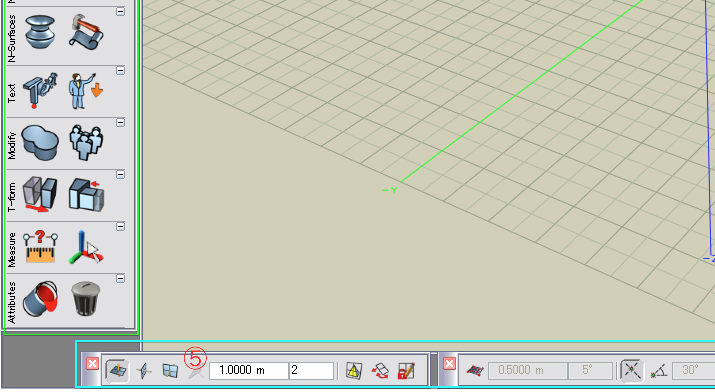
Task: Select the axis pick tool
Action: (x=86, y=247)
